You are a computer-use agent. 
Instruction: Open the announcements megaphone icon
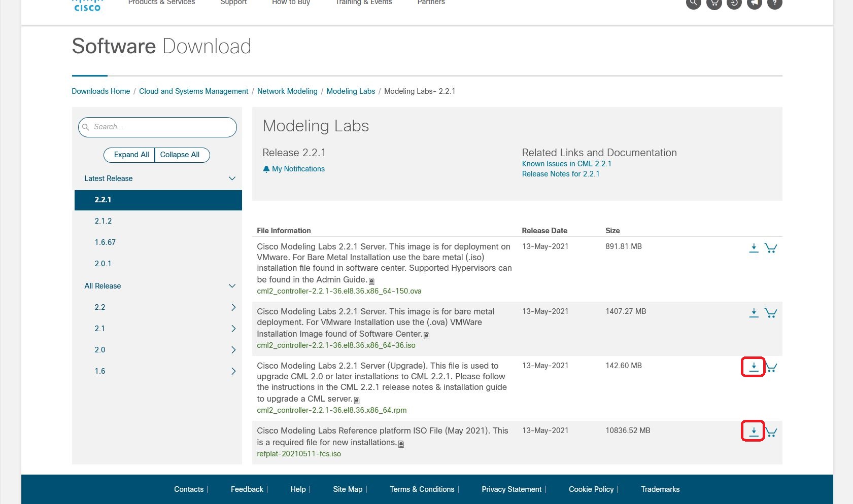(x=755, y=3)
